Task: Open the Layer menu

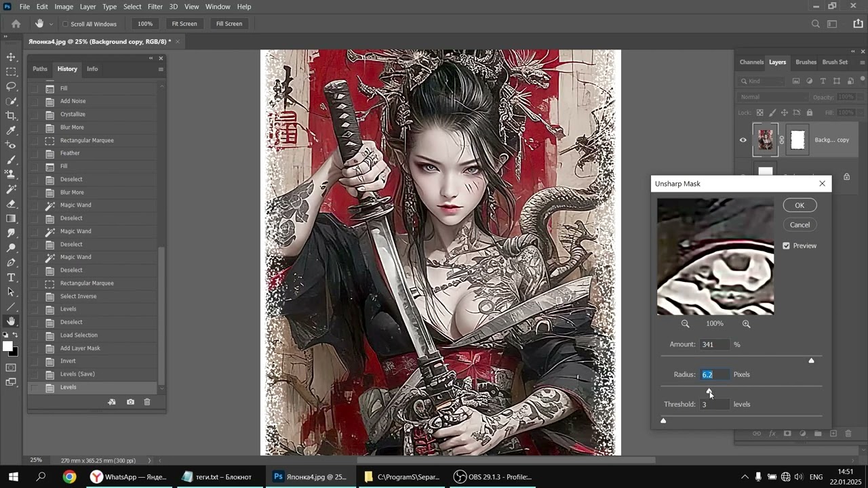Action: tap(87, 6)
